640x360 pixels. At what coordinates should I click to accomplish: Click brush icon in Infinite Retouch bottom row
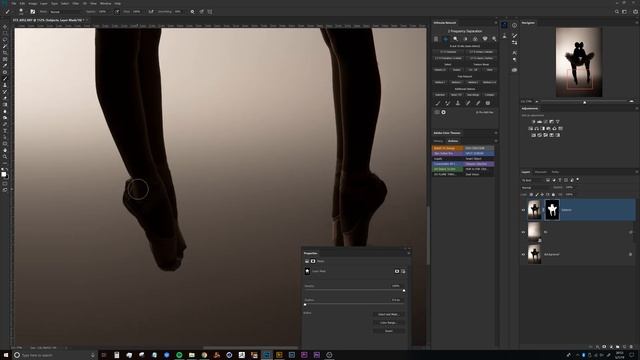point(438,103)
